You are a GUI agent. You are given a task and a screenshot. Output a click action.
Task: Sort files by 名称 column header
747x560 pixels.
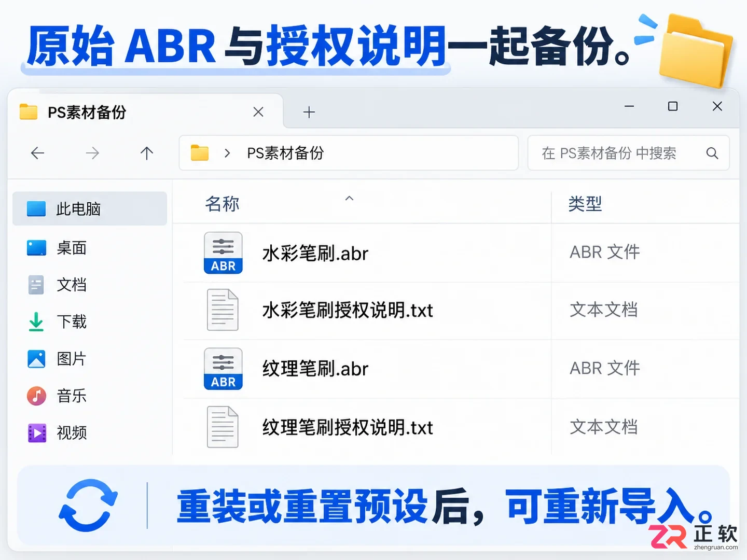coord(222,204)
